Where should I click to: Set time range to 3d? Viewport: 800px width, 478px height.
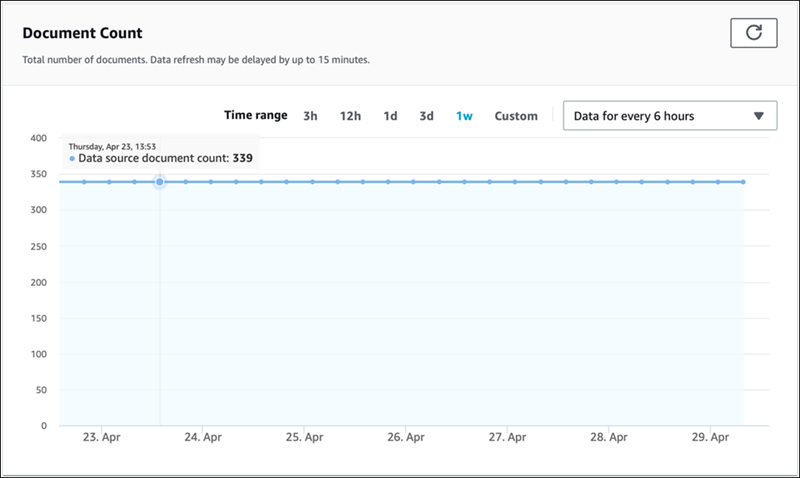426,116
